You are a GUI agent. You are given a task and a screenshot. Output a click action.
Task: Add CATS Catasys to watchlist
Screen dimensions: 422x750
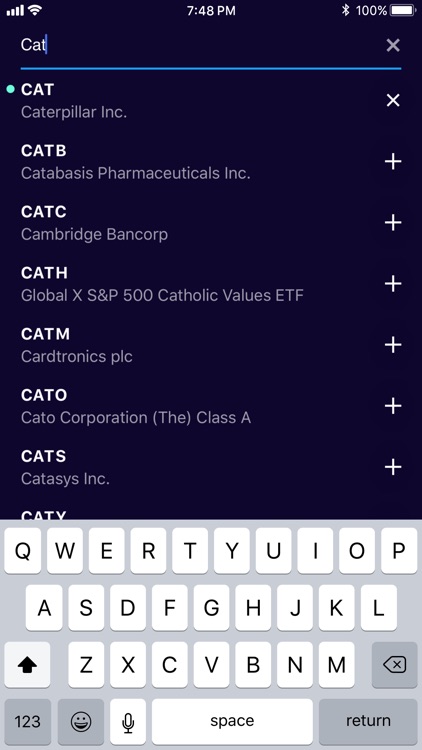tap(393, 467)
